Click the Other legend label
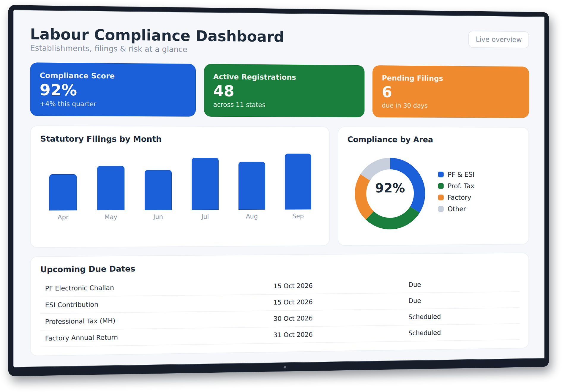 coord(457,209)
